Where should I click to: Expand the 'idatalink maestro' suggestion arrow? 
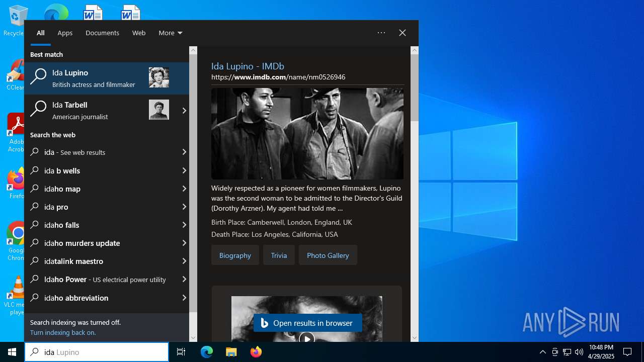pos(184,261)
